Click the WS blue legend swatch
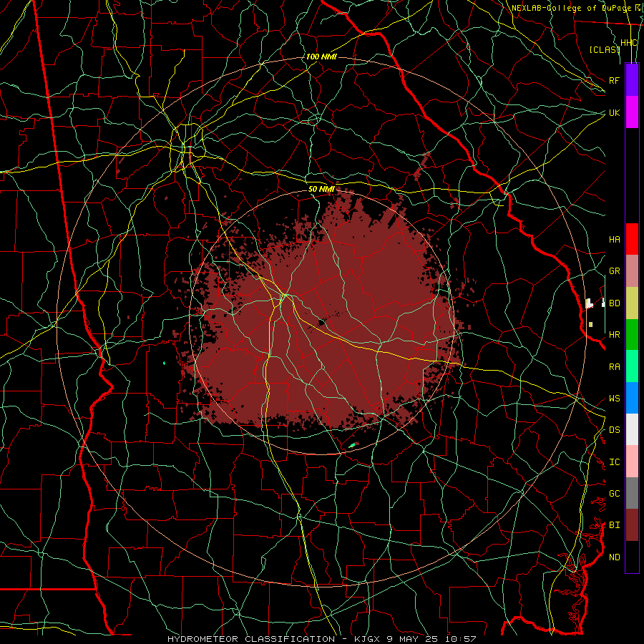644x644 pixels. pos(632,398)
